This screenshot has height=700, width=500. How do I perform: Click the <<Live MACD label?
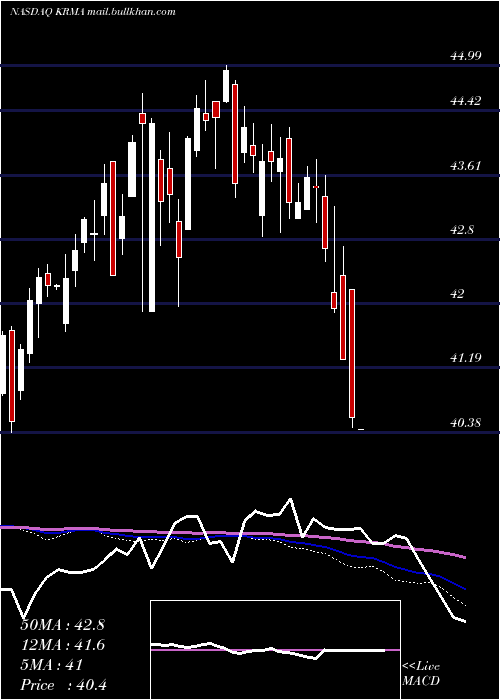point(421,674)
